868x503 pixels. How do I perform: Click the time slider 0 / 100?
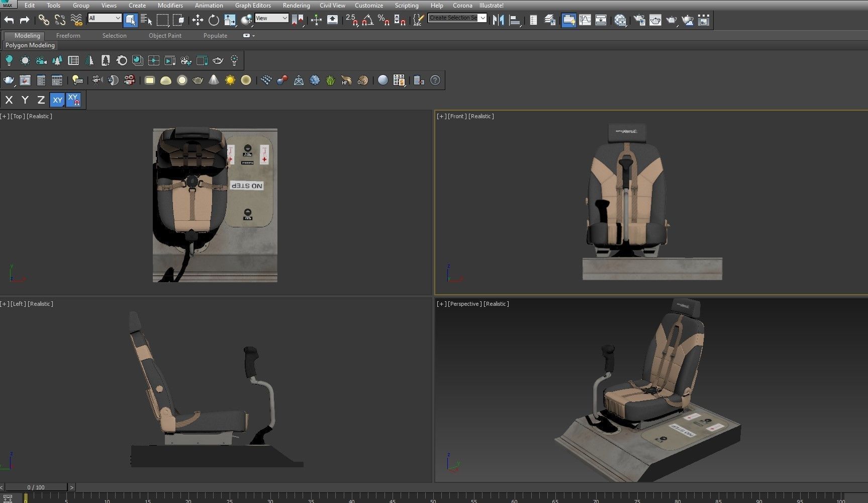point(36,487)
